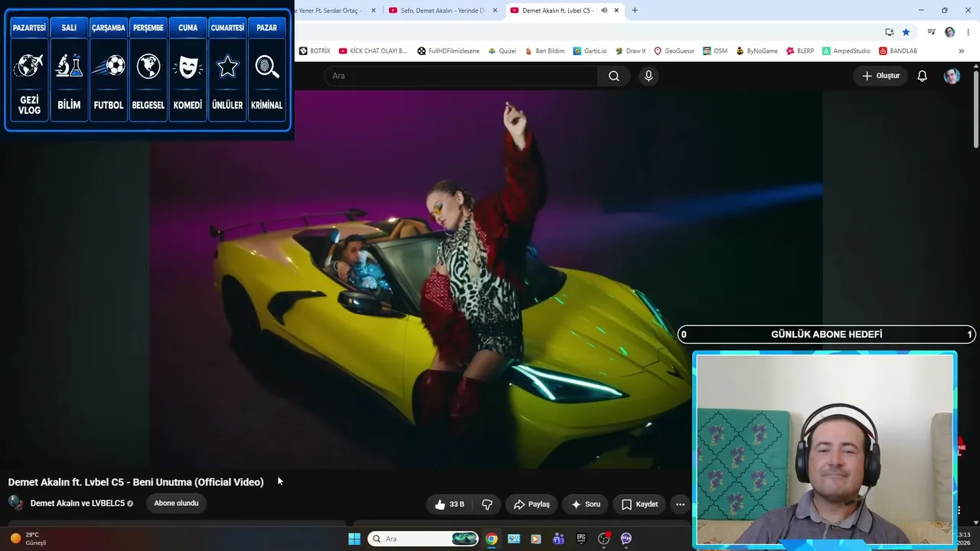Open the OSM bookmark
980x551 pixels.
click(715, 51)
